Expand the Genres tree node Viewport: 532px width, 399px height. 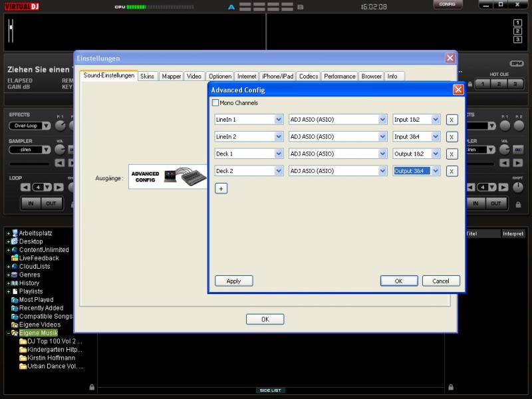click(9, 275)
